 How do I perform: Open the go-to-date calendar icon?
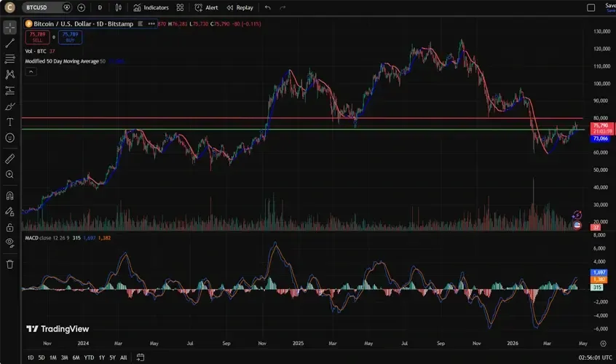tap(141, 357)
